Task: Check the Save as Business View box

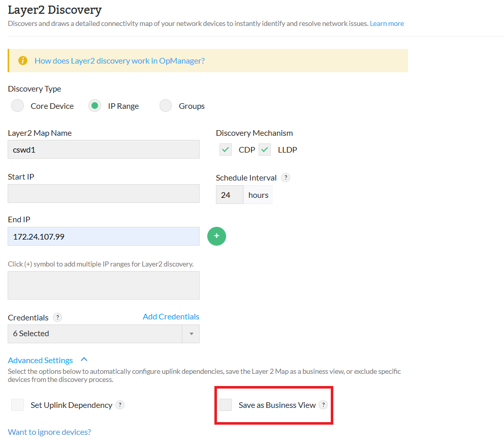Action: pos(226,405)
